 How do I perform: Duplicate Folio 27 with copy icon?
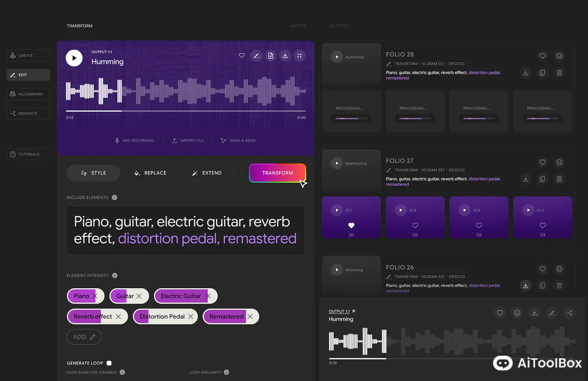542,179
